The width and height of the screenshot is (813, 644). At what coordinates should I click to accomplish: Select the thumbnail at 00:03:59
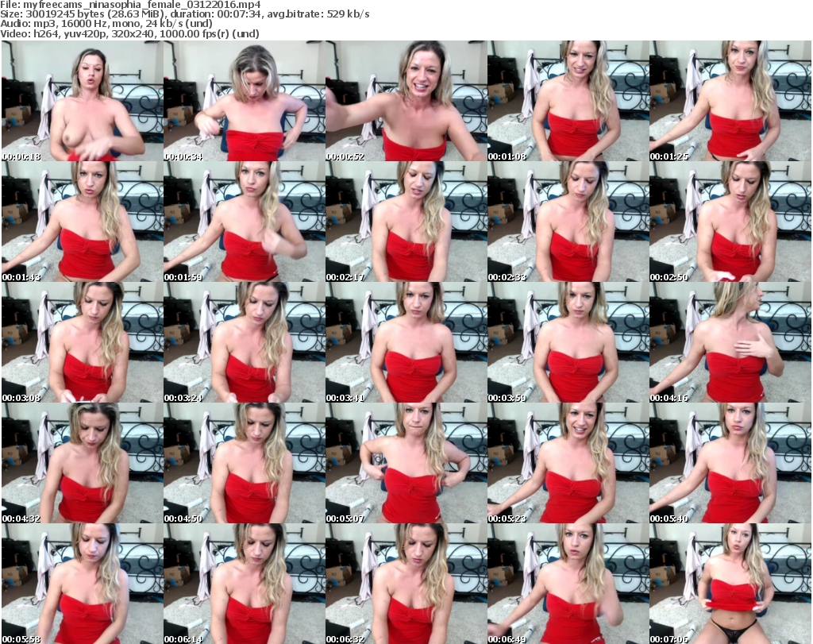(x=568, y=343)
